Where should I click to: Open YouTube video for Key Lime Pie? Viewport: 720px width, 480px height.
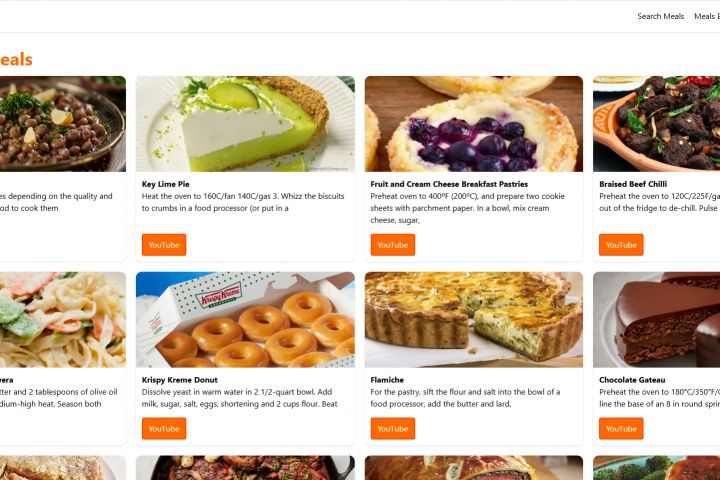(x=164, y=245)
